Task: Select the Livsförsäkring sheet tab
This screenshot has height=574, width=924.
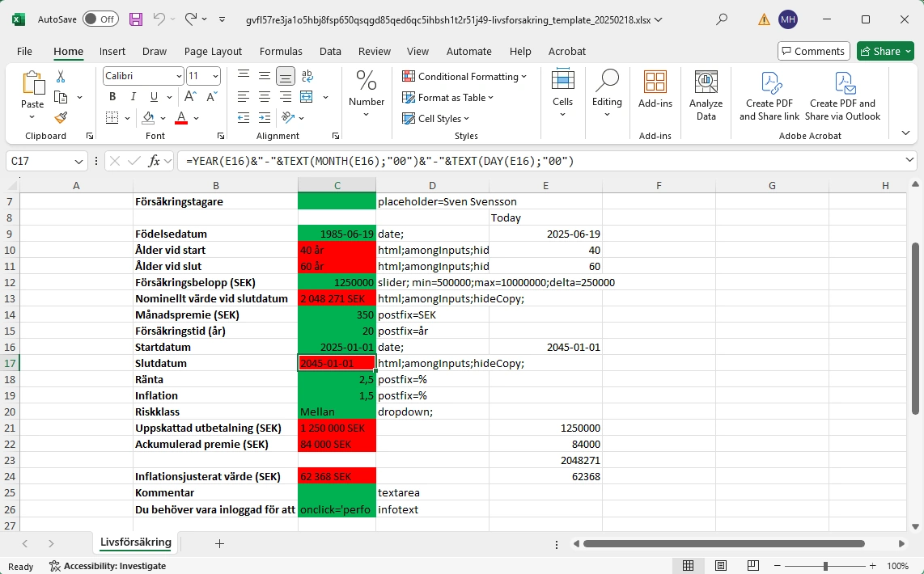Action: tap(136, 542)
